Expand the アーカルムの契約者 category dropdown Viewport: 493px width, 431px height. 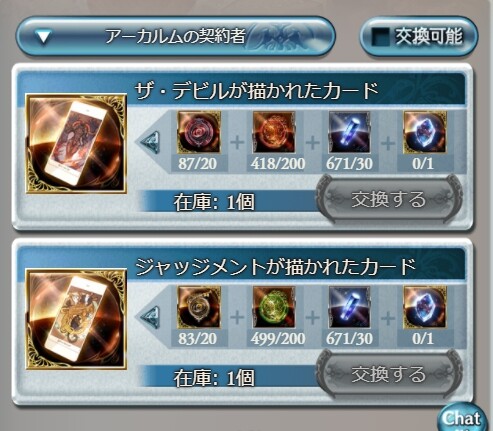(x=175, y=36)
